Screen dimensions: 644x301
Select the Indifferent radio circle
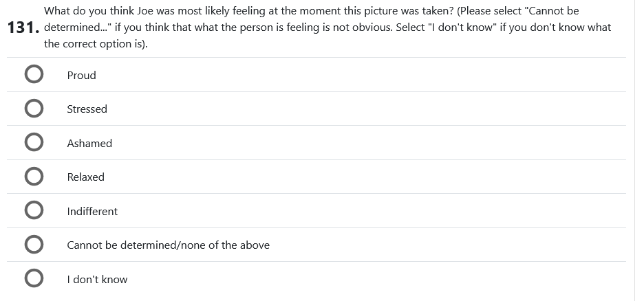click(x=34, y=211)
